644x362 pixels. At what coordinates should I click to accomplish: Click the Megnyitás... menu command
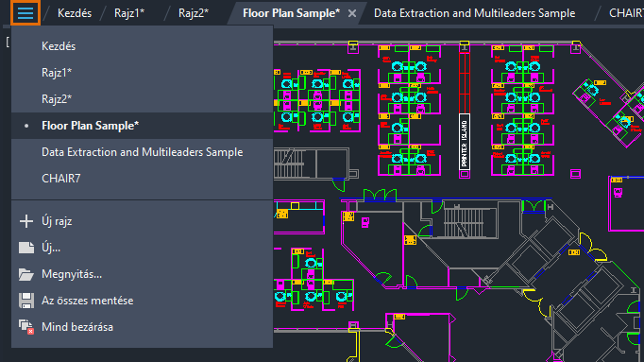pos(72,274)
